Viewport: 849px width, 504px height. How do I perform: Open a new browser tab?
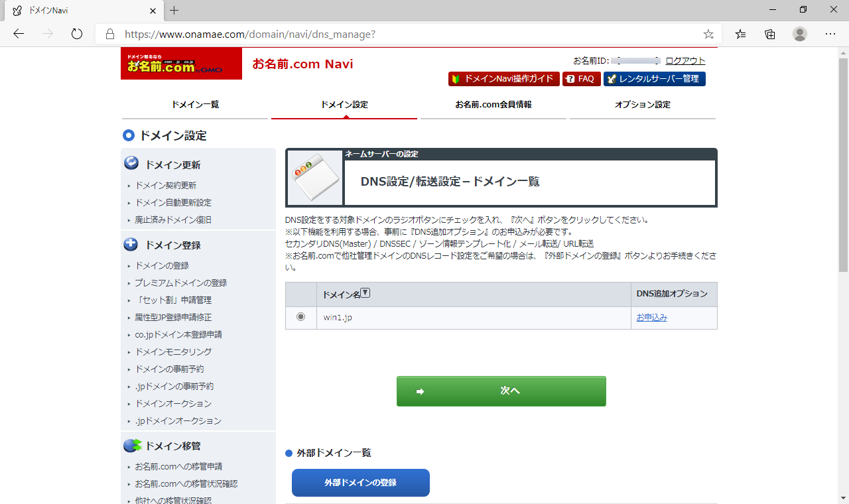pos(174,11)
